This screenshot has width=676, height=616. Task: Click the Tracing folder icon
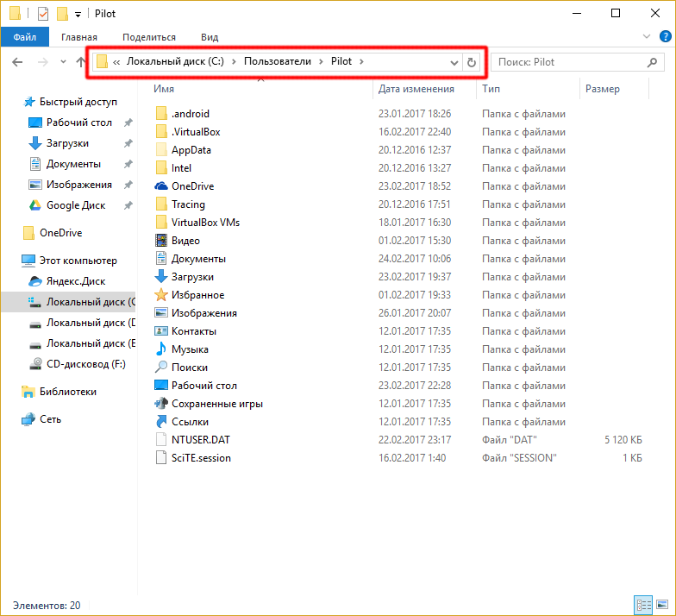[160, 204]
